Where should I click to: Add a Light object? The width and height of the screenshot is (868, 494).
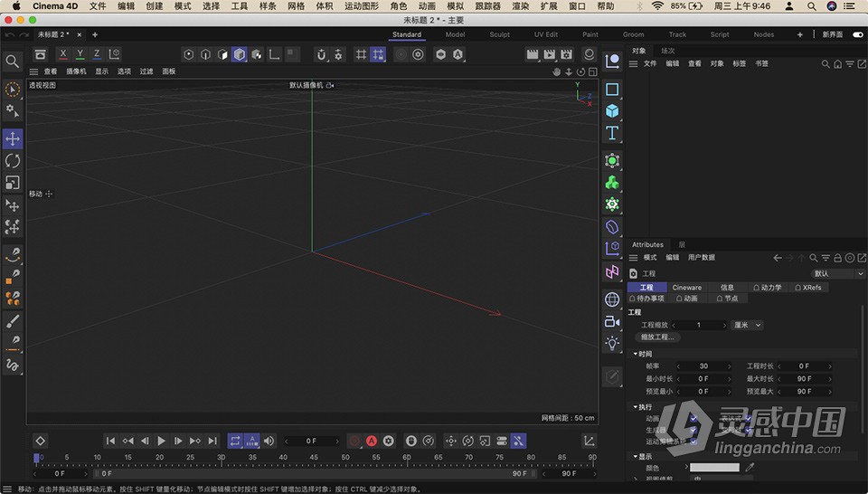point(612,344)
